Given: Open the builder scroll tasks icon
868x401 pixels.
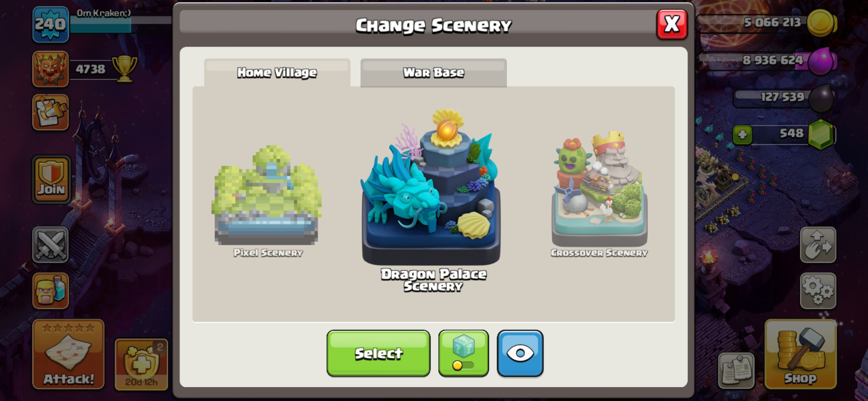Looking at the screenshot, I should tap(51, 112).
